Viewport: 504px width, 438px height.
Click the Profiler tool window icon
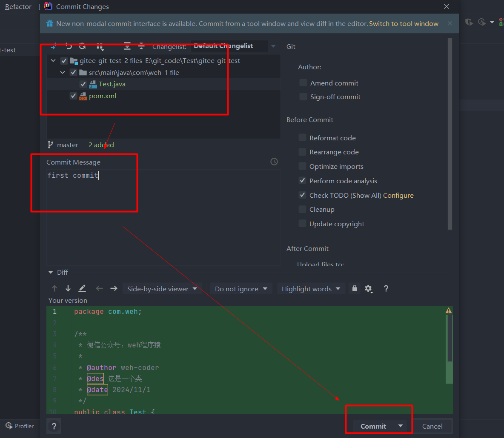pyautogui.click(x=9, y=426)
